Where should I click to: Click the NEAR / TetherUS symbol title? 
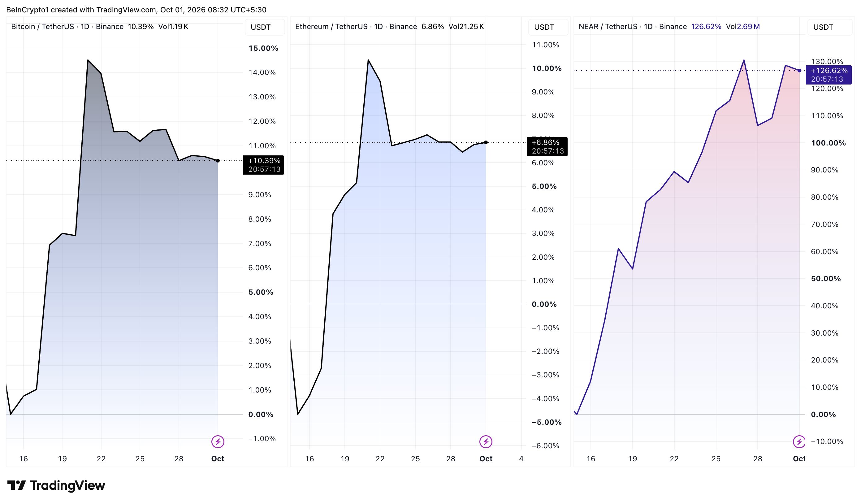(x=608, y=27)
